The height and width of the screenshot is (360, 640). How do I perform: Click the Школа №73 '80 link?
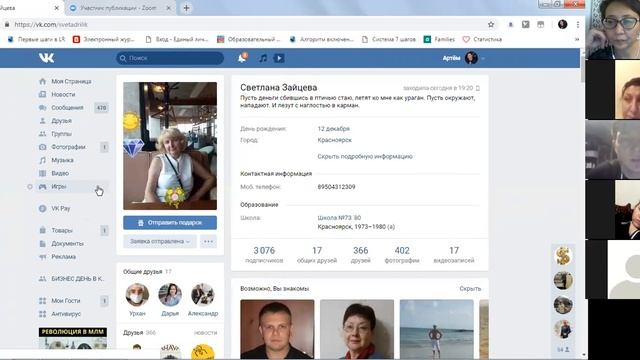(x=339, y=218)
